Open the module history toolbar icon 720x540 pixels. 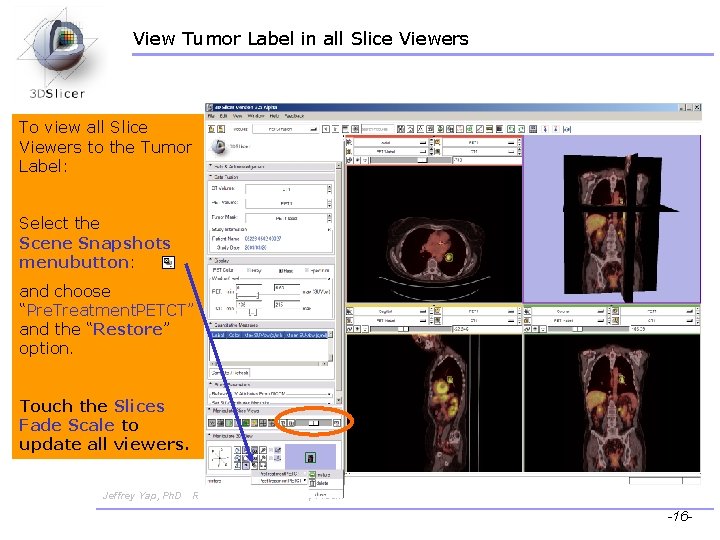tap(345, 129)
